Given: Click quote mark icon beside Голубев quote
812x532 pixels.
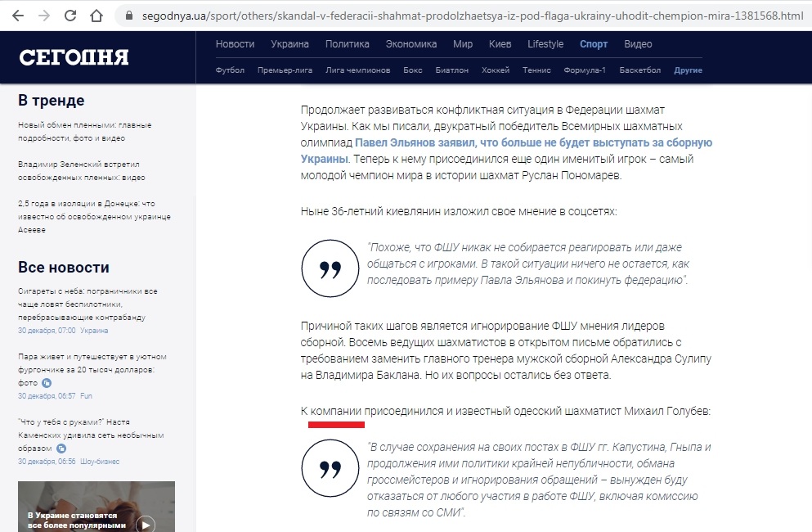Looking at the screenshot, I should pyautogui.click(x=330, y=468).
